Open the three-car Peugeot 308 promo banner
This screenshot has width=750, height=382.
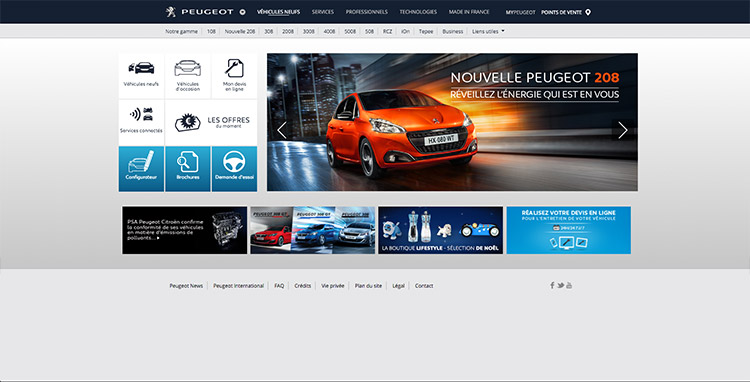(x=313, y=230)
